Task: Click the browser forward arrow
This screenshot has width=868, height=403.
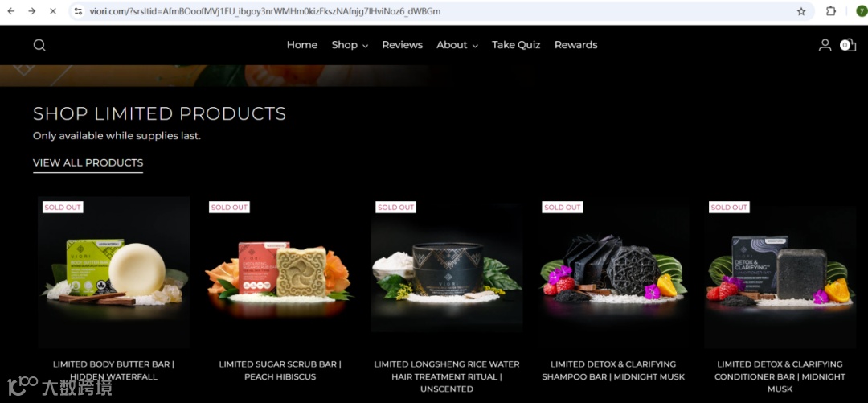Action: point(32,11)
